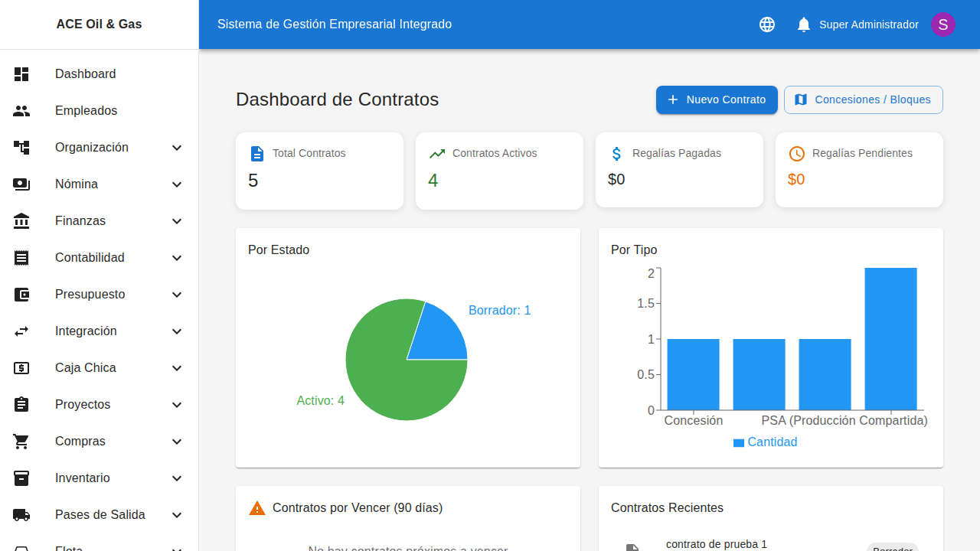Select Caja Chica from the sidebar
This screenshot has height=551, width=980.
point(85,367)
